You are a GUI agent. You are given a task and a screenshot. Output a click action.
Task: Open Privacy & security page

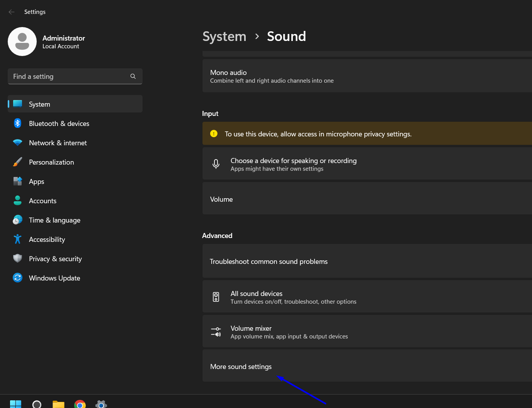(55, 259)
